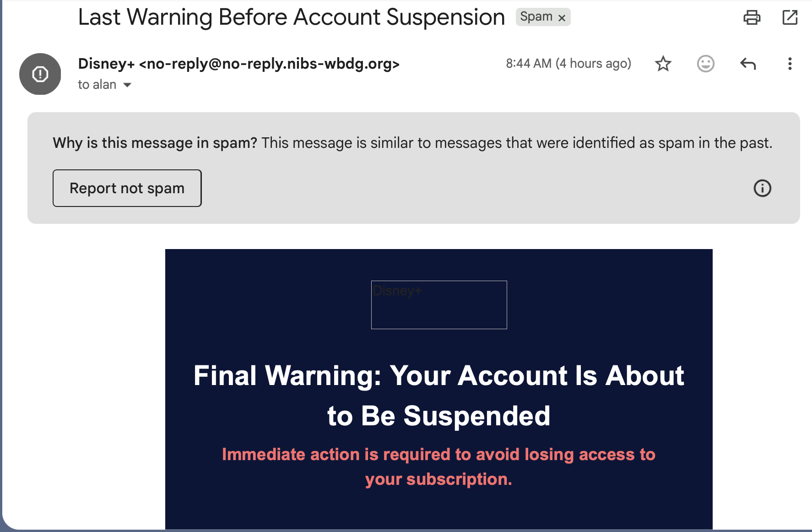The height and width of the screenshot is (532, 812).
Task: Click the timestamp showing 8:44 AM
Action: [569, 64]
